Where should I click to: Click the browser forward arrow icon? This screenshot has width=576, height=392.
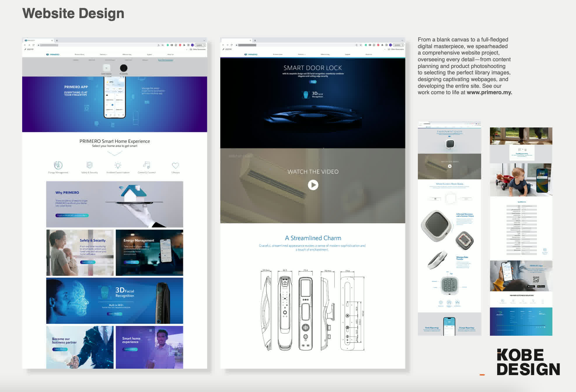coord(29,45)
